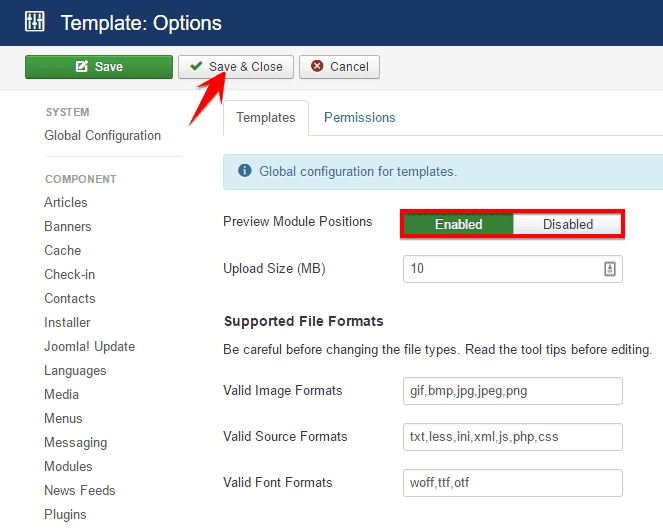This screenshot has height=530, width=663.
Task: Enable Preview Module Positions
Action: [x=458, y=224]
